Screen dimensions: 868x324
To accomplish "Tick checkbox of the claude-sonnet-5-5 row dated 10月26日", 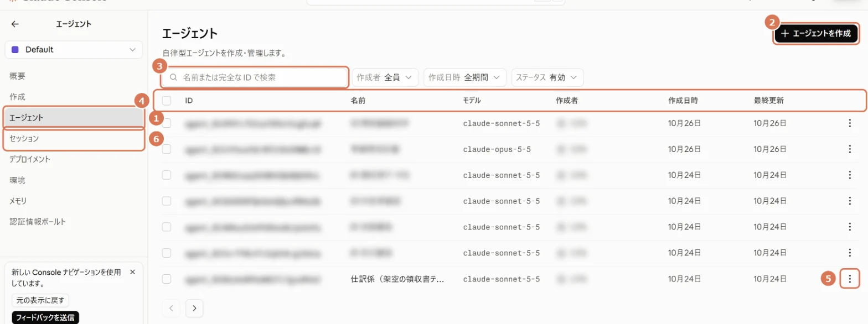I will [x=167, y=123].
